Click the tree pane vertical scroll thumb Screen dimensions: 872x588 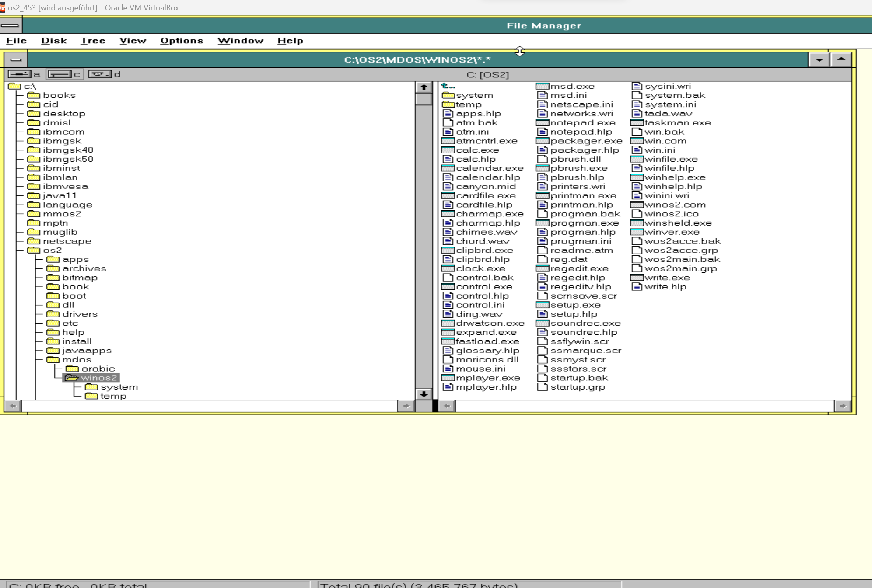coord(424,99)
